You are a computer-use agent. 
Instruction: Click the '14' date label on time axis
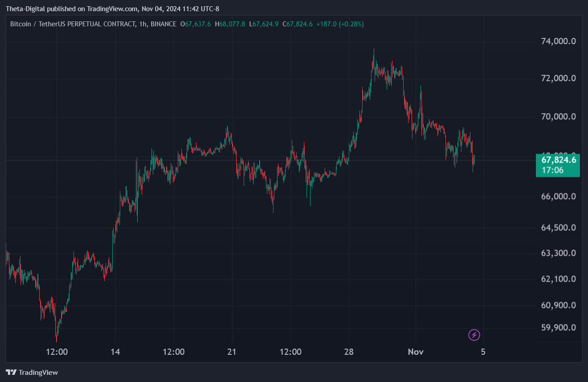[x=115, y=352]
